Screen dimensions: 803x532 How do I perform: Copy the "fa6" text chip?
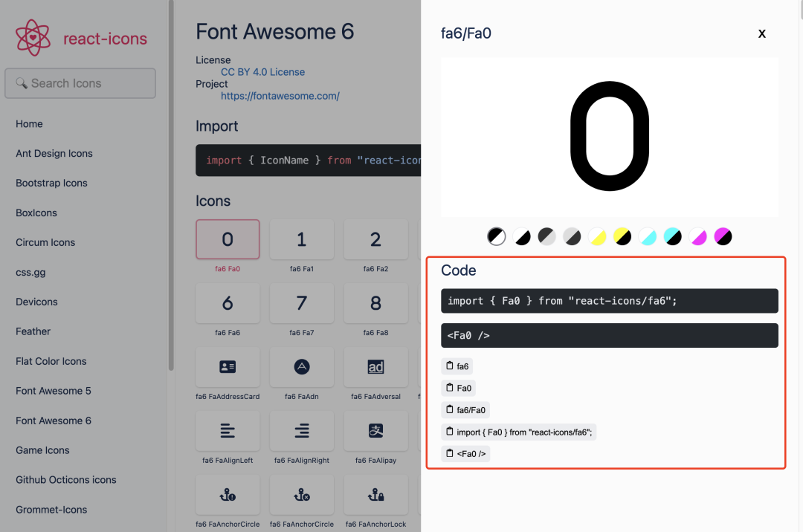(x=457, y=366)
